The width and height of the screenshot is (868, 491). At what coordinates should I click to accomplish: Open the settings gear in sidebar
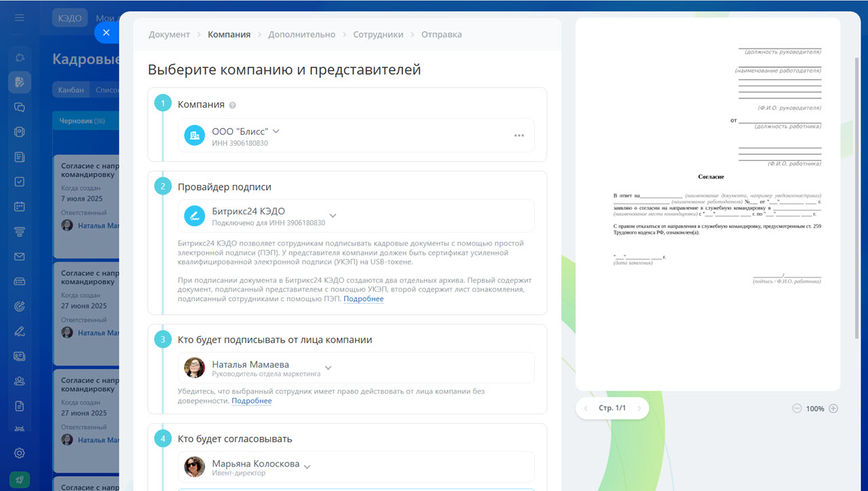[20, 453]
